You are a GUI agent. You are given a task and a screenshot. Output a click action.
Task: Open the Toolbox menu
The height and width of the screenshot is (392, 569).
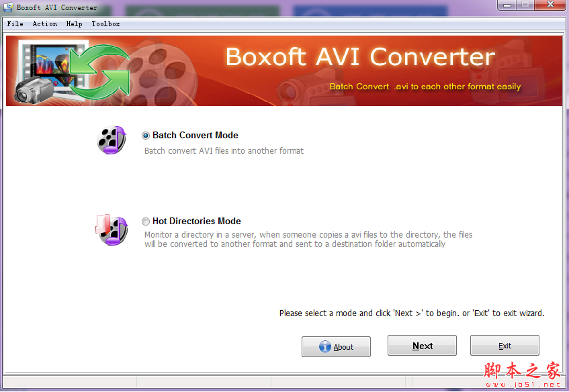105,24
